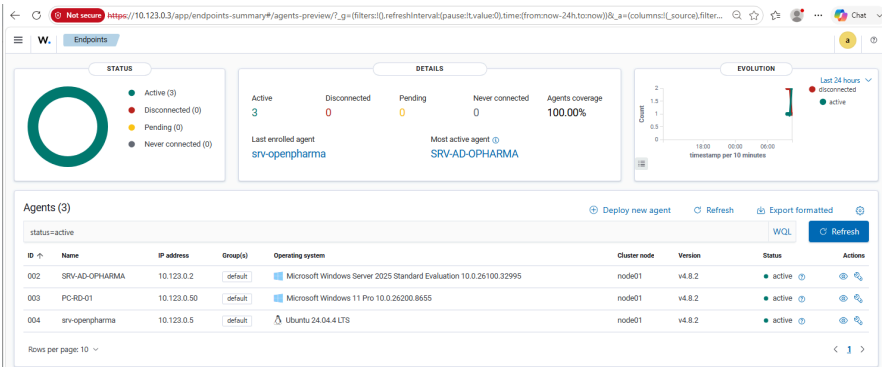Toggle the chart legend icon in the Evolution panel
Screen dimensions: 882x370
(x=642, y=164)
